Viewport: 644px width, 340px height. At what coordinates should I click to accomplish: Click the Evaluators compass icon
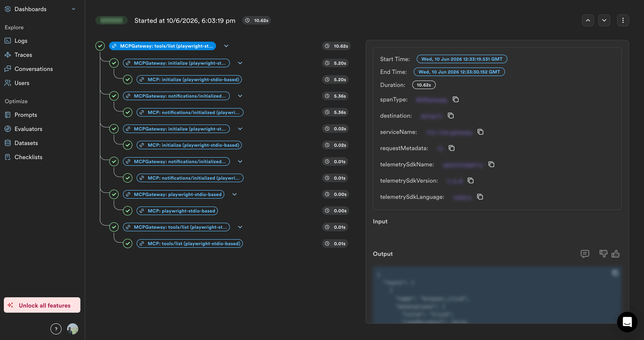tap(8, 129)
